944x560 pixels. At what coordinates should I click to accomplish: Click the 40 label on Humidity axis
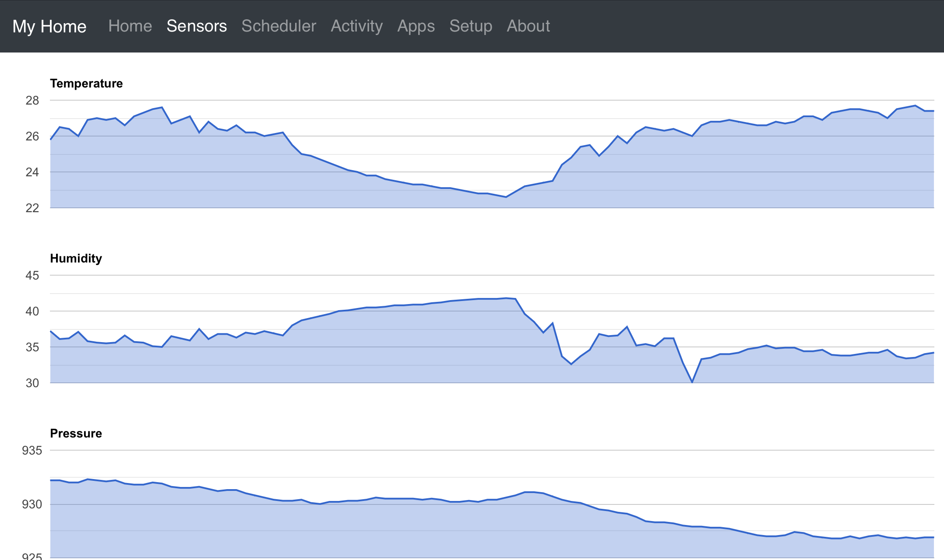32,311
